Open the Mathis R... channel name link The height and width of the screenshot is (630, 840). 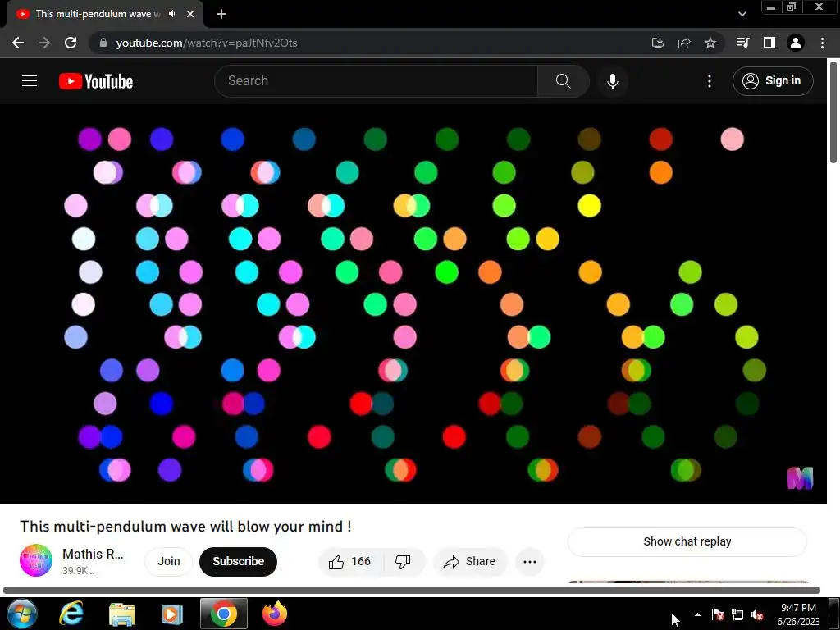point(93,554)
